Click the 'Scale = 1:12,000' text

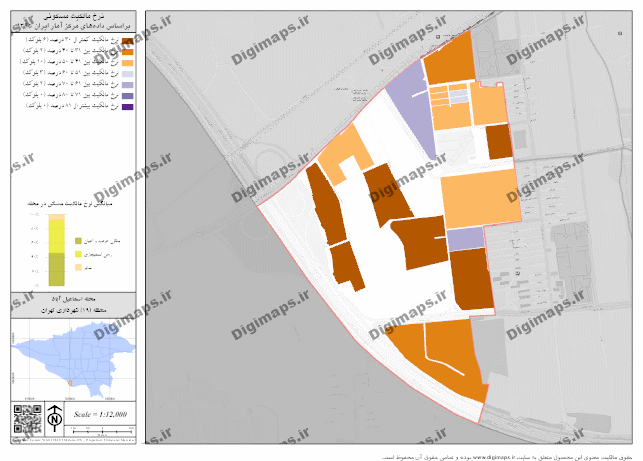(x=100, y=414)
